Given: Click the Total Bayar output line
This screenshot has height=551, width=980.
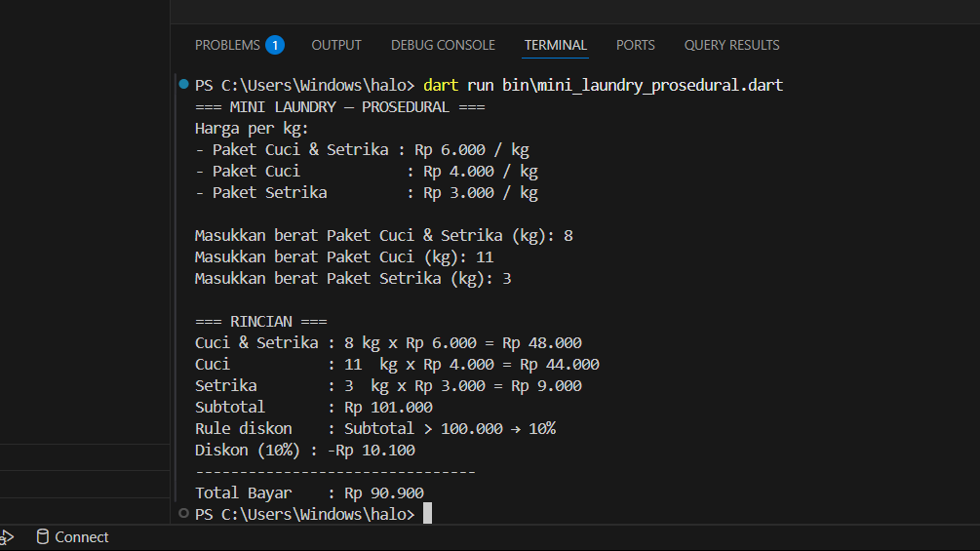Looking at the screenshot, I should 309,493.
